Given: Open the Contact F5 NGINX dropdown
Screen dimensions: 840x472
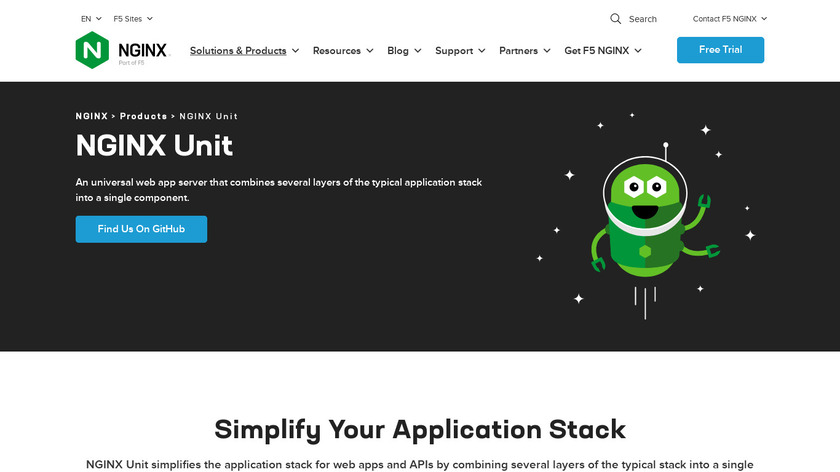Looking at the screenshot, I should point(730,19).
